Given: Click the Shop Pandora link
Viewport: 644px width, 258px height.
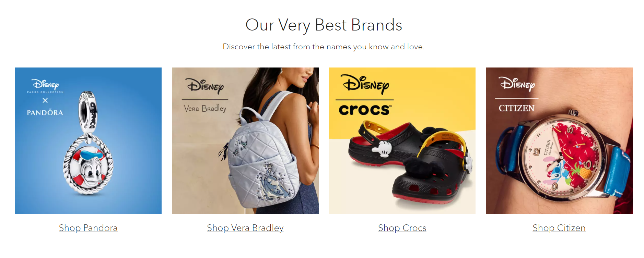Looking at the screenshot, I should (x=88, y=228).
